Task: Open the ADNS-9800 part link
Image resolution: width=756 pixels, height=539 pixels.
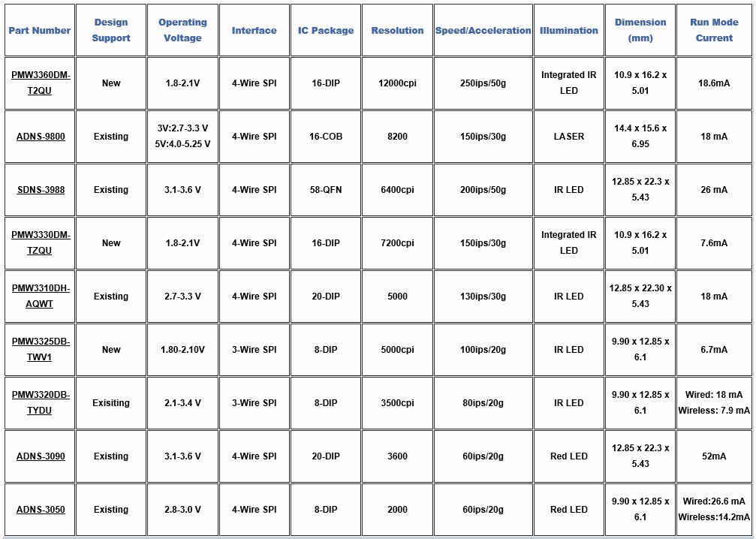Action: point(41,137)
